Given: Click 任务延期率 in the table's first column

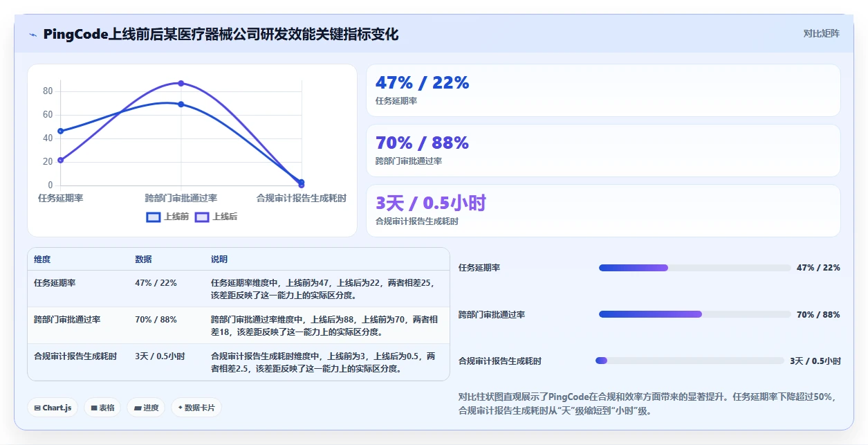Looking at the screenshot, I should (x=55, y=283).
